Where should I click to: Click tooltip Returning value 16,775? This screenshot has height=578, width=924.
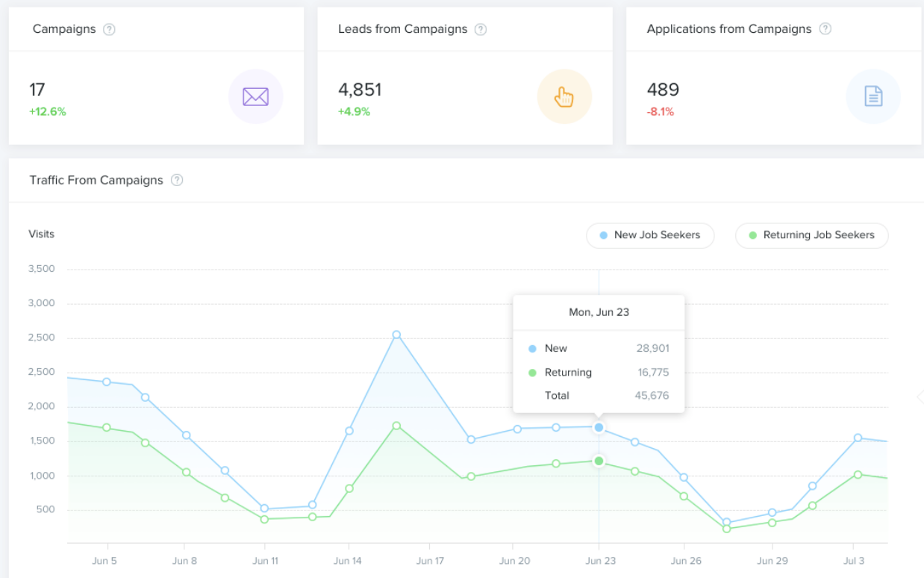[x=653, y=372]
